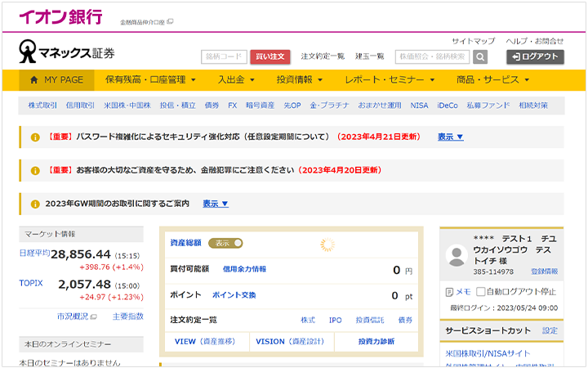The width and height of the screenshot is (588, 368).
Task: Expand the レポート・セミナー menu
Action: 390,79
